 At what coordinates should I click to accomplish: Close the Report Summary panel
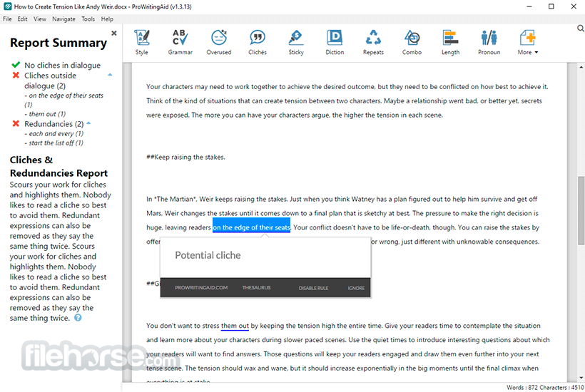114,33
